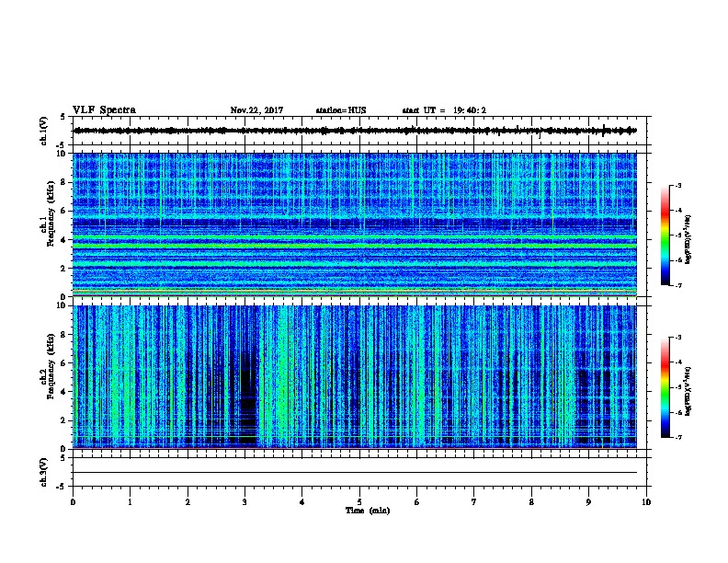Click the ch.1 frequency tick label "8"
The image size is (728, 563).
[63, 182]
